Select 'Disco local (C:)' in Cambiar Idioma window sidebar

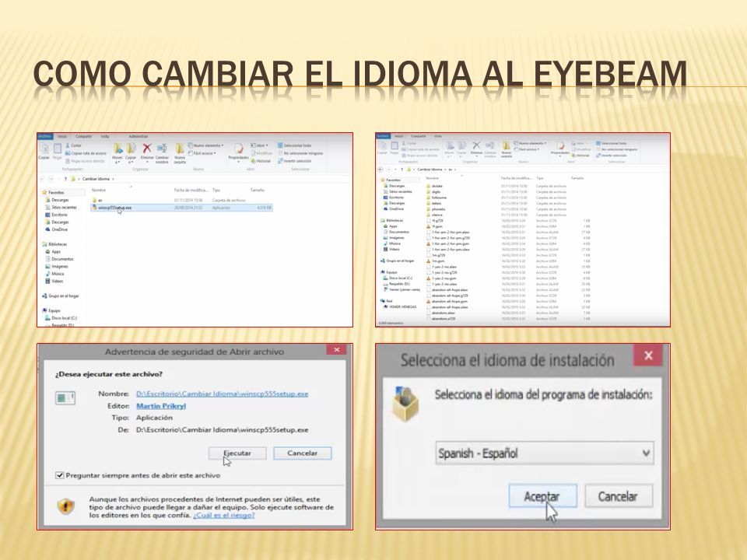61,317
